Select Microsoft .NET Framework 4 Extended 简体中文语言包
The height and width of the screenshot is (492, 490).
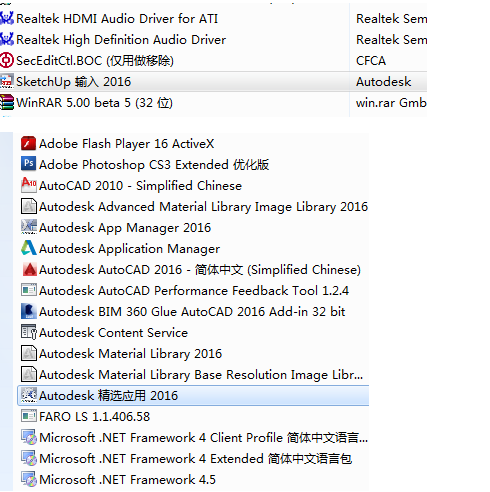tap(193, 458)
